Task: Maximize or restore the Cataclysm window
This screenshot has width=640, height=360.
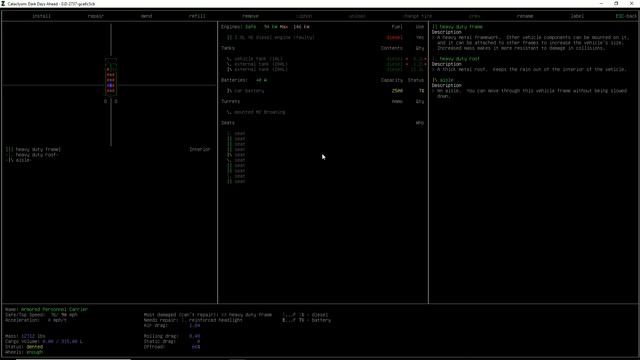Action: (x=616, y=4)
